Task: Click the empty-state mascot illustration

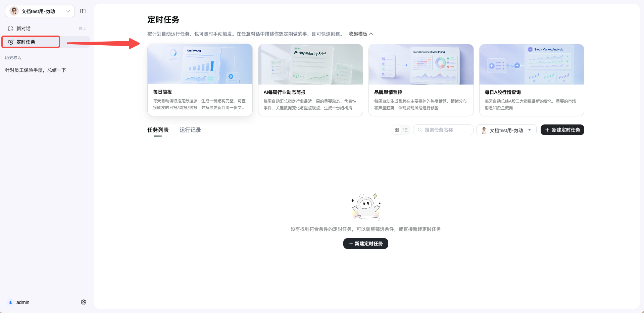Action: (366, 207)
